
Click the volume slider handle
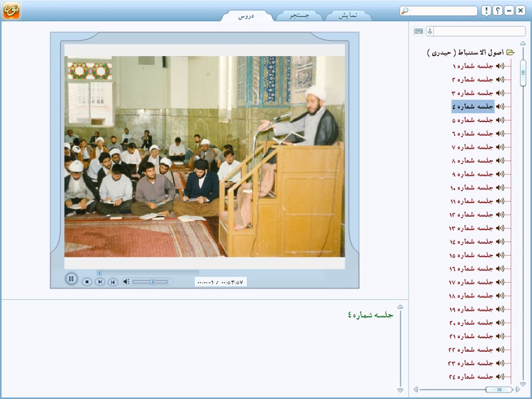pos(152,282)
